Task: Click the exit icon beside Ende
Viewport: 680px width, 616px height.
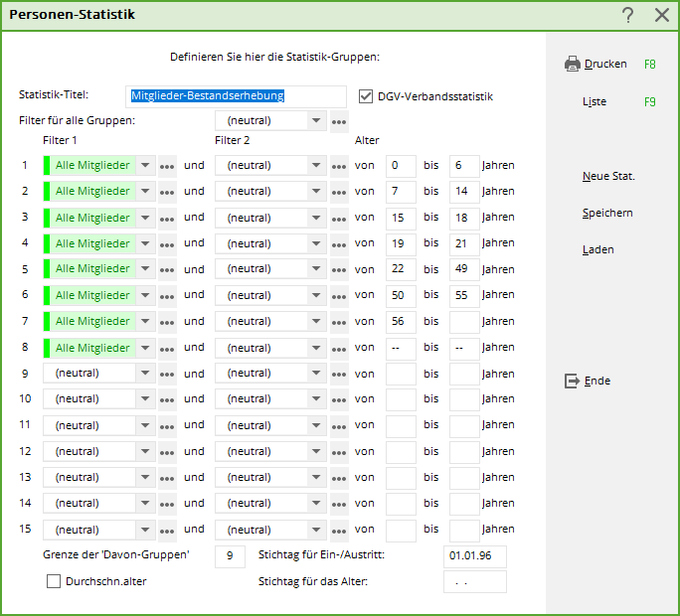Action: (572, 381)
